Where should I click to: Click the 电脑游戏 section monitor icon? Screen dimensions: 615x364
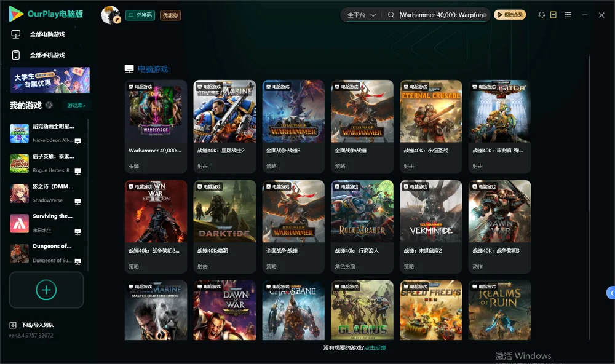click(129, 69)
